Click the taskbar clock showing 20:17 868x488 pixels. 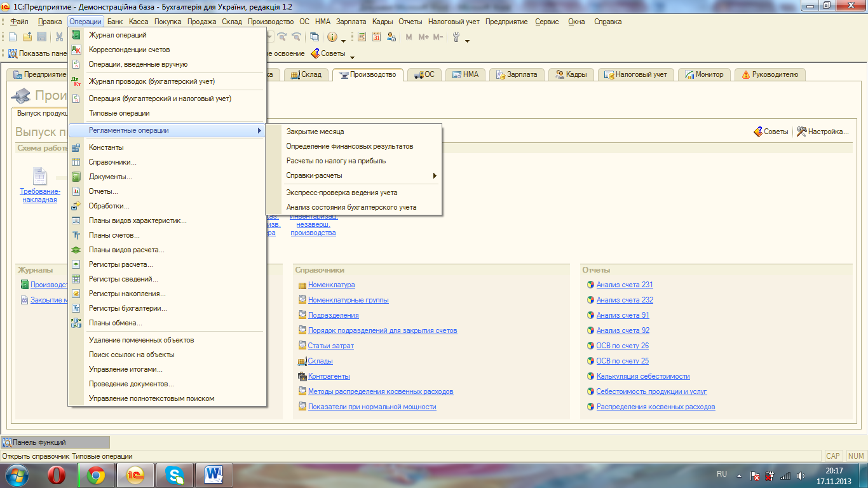tap(834, 475)
